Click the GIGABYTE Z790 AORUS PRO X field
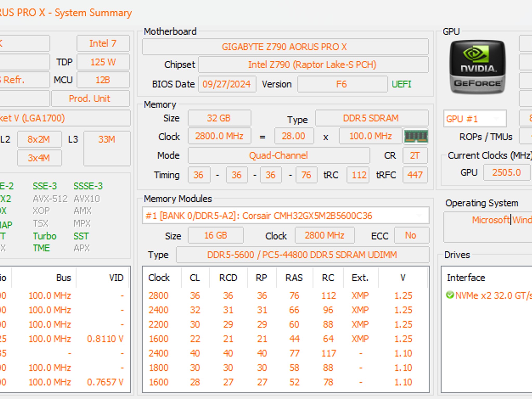 [285, 47]
